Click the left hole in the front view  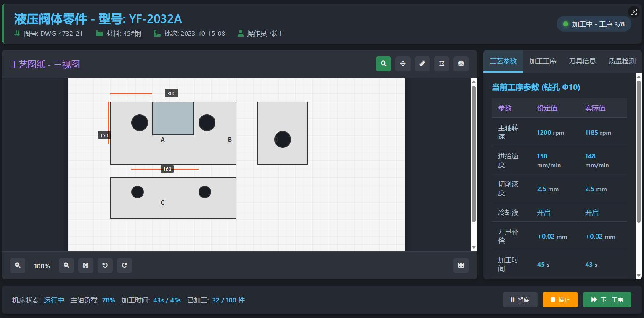[140, 123]
